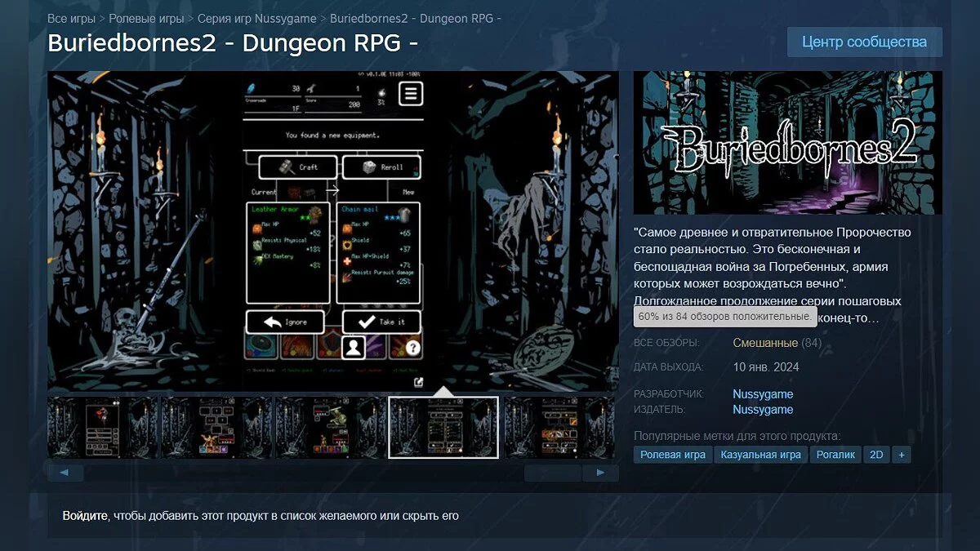Click the in-game share icon at screenshot corner
The image size is (980, 551).
(x=418, y=382)
